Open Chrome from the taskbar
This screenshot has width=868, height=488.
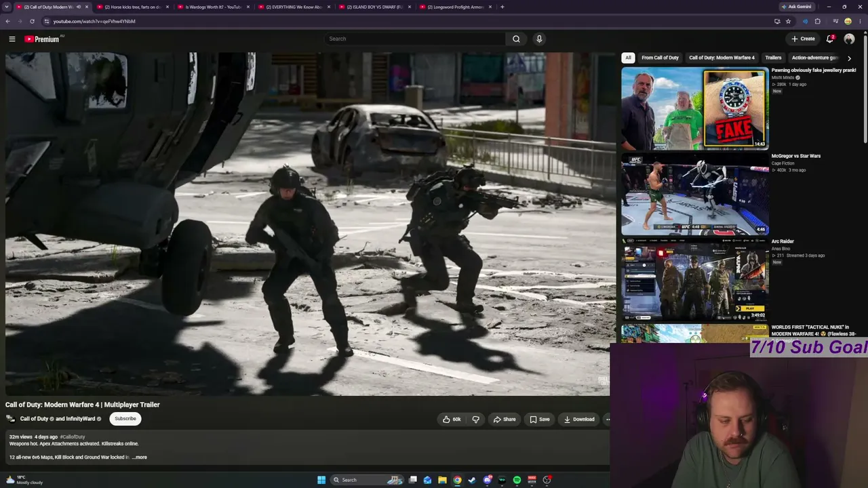point(457,480)
